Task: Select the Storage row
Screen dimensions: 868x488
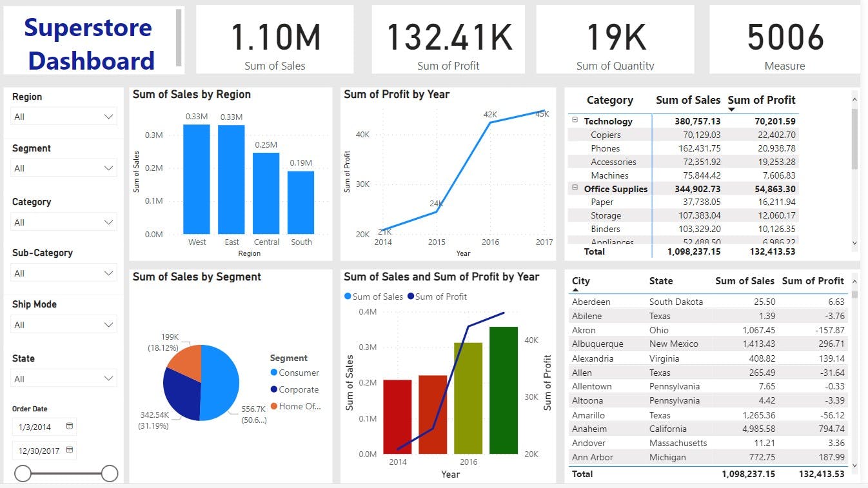Action: click(683, 215)
